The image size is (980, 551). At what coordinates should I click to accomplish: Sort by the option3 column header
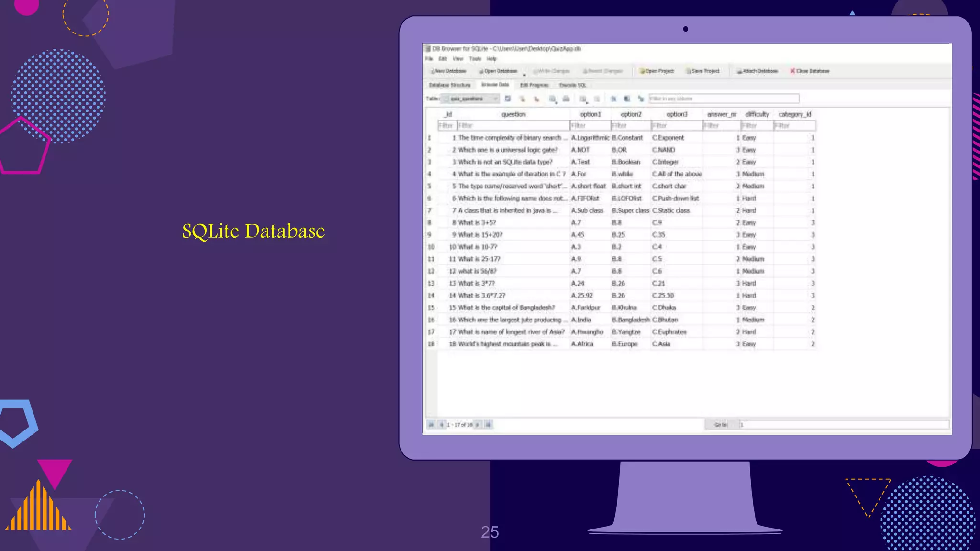[677, 114]
